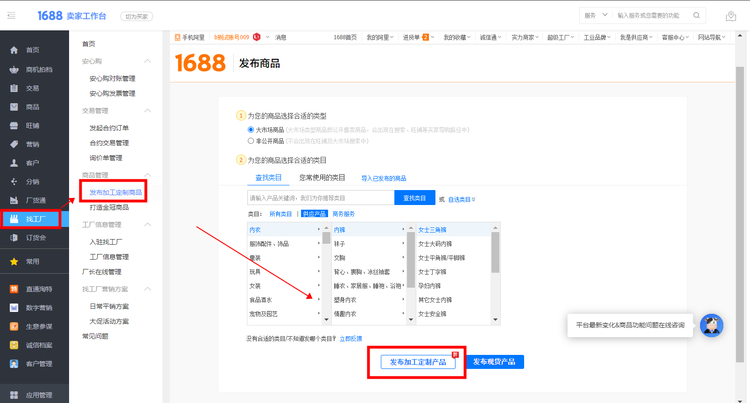The image size is (750, 403).
Task: Open the 诚信档案 icon
Action: [14, 345]
